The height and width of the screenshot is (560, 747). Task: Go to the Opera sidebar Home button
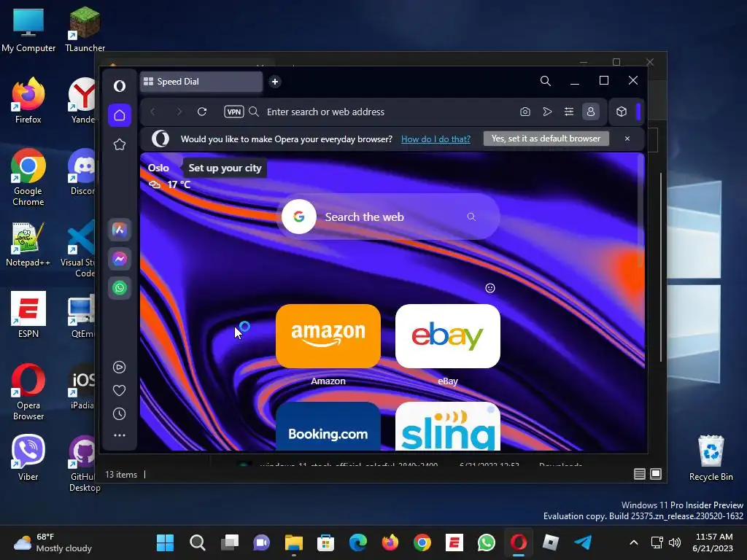tap(120, 115)
